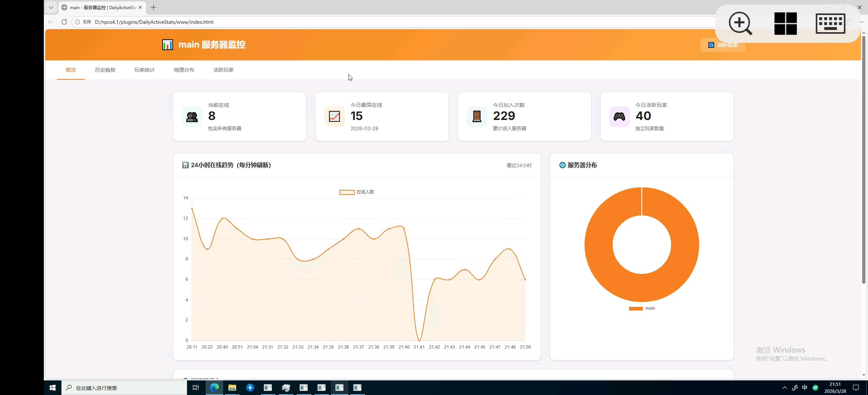The image size is (868, 395).
Task: Open Task View on the taskbar
Action: click(x=196, y=388)
